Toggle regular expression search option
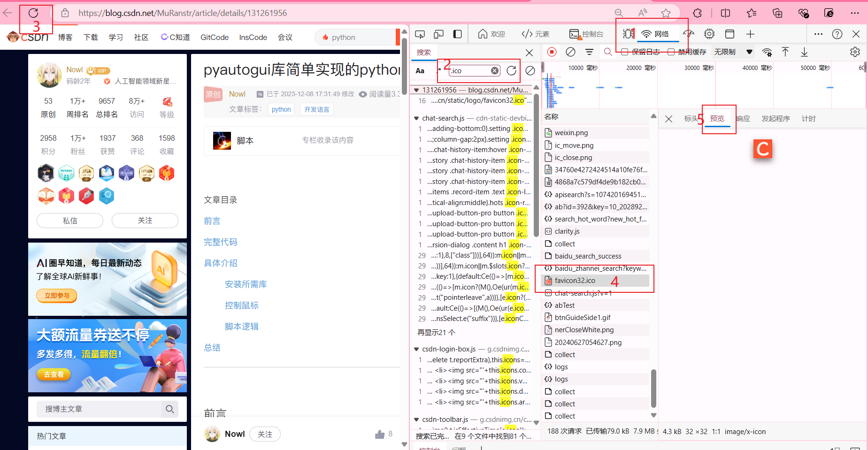 [439, 70]
